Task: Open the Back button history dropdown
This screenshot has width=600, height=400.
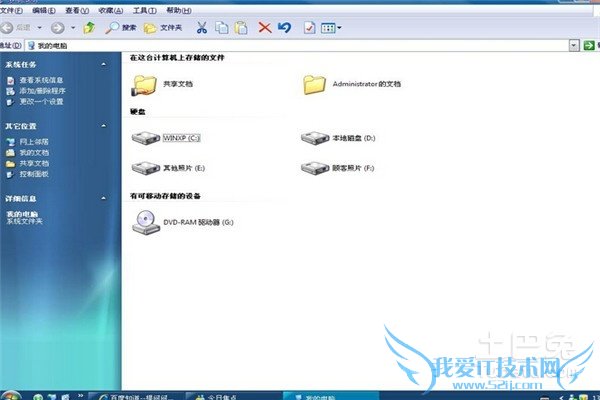Action: pos(39,28)
